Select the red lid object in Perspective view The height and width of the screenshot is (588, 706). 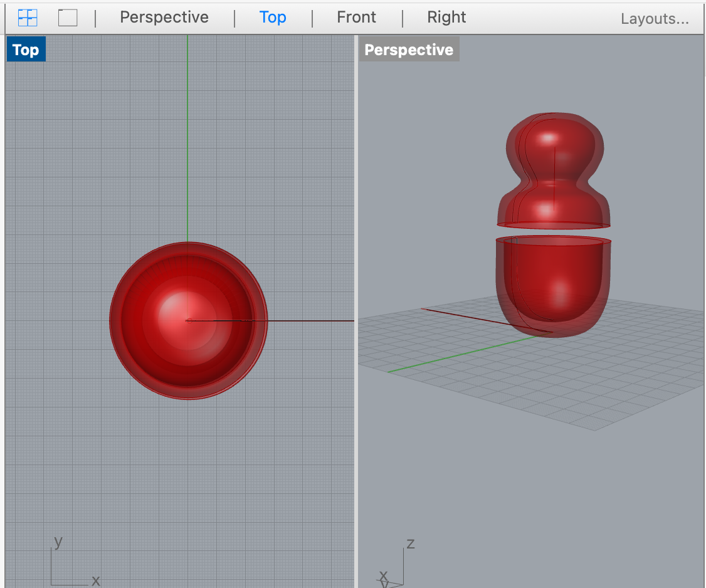(x=553, y=169)
